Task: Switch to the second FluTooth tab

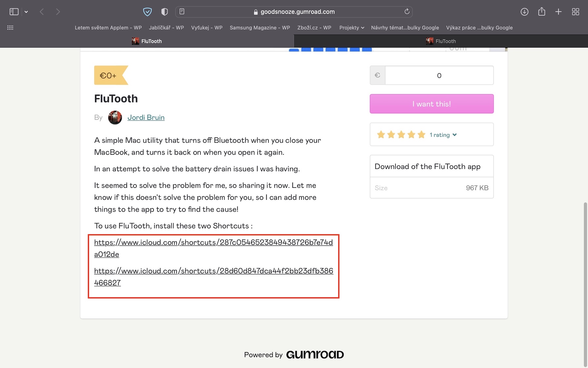Action: click(x=441, y=41)
